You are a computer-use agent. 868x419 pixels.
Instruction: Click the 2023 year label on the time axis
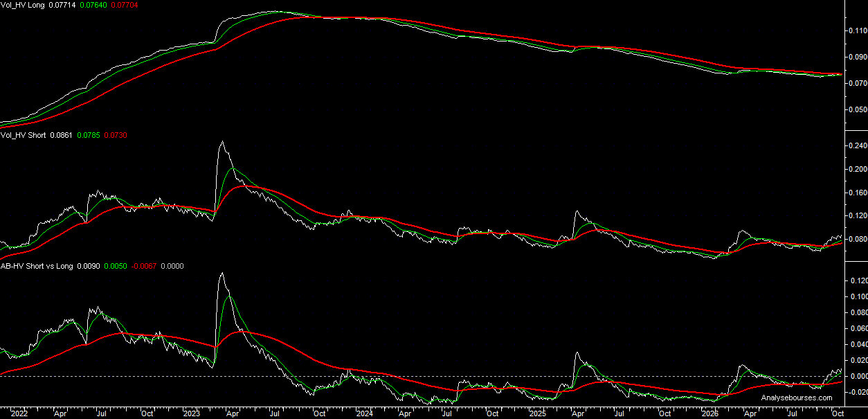pos(192,413)
